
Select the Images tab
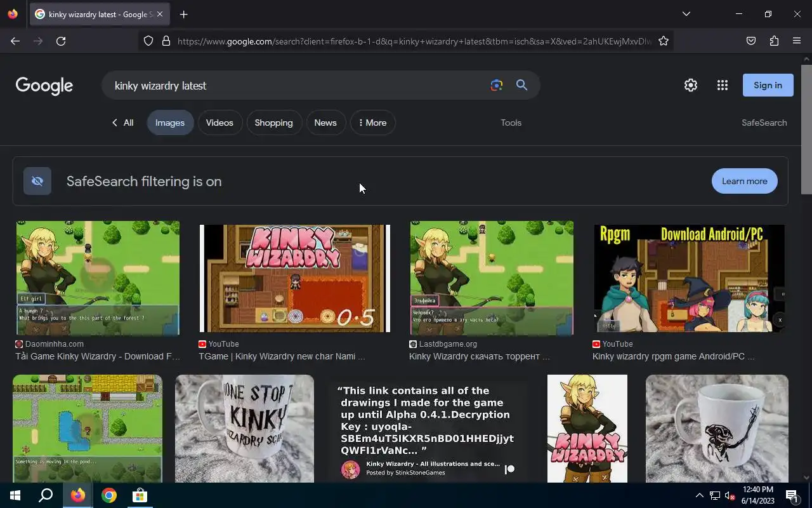click(x=170, y=123)
